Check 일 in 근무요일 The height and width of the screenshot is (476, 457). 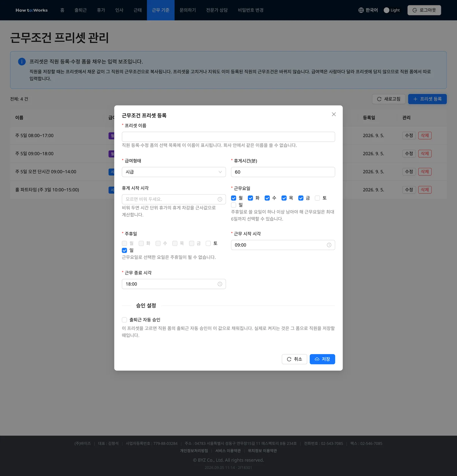coord(234,205)
